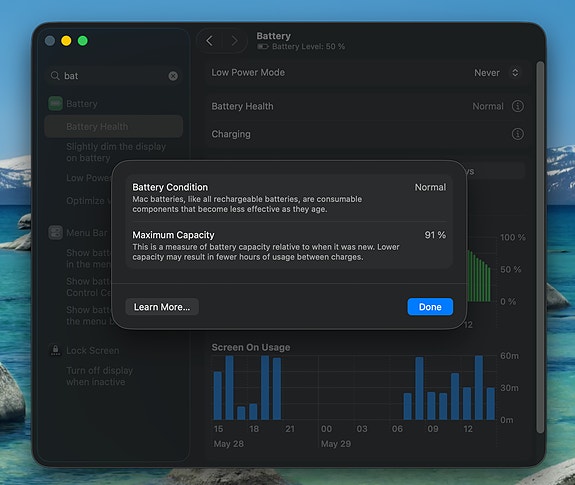Screen dimensions: 575x485
Task: Click the search magnifier icon
Action: point(55,76)
